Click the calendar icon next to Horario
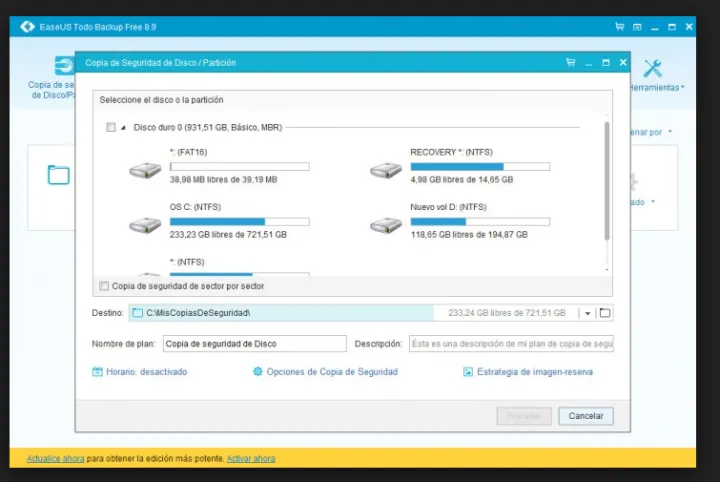The image size is (720, 482). point(97,372)
